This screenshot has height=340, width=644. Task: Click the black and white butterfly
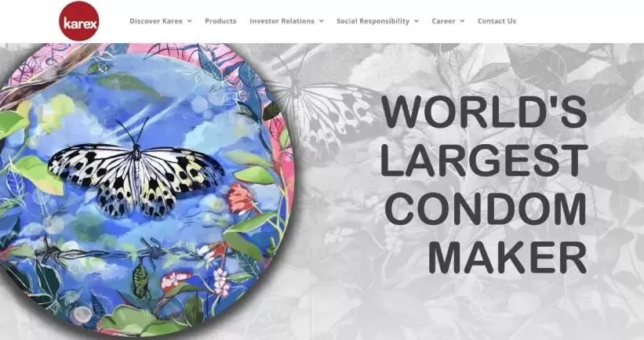pos(136,172)
